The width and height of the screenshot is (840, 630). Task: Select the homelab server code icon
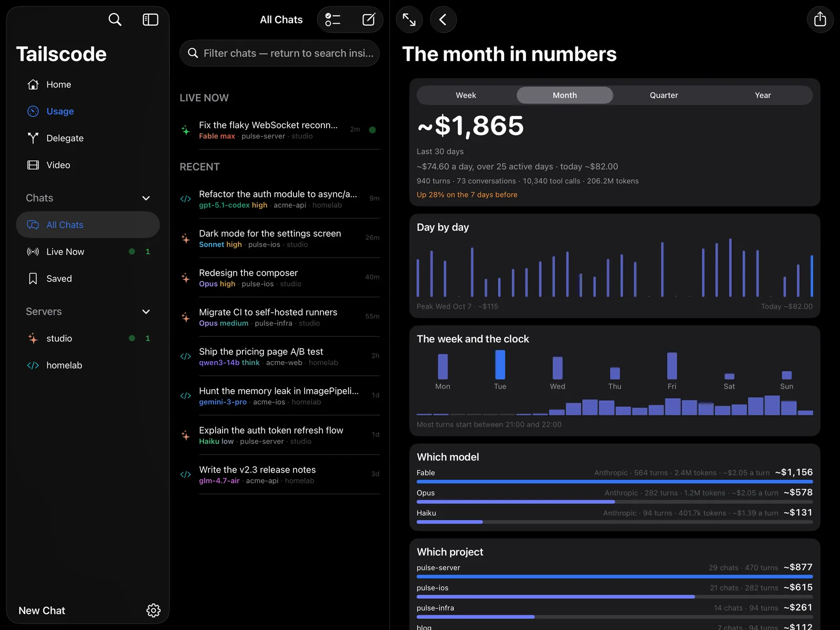coord(33,365)
